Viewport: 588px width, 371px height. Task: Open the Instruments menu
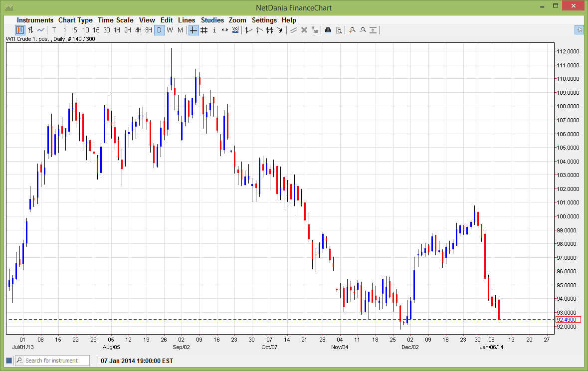click(35, 20)
